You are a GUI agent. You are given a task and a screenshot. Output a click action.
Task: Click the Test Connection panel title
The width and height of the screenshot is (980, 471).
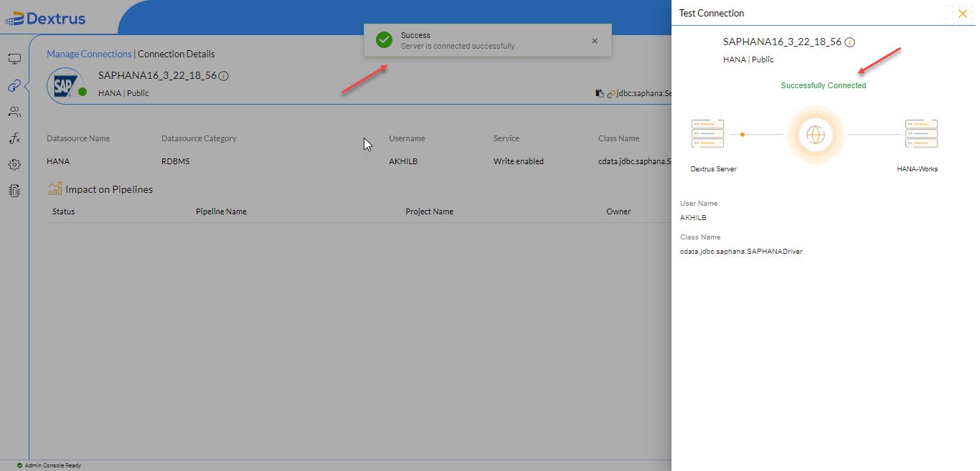click(712, 13)
